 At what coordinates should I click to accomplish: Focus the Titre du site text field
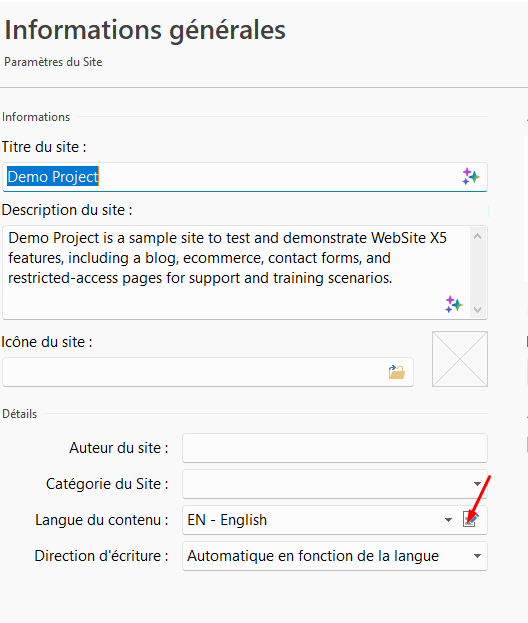tap(245, 177)
